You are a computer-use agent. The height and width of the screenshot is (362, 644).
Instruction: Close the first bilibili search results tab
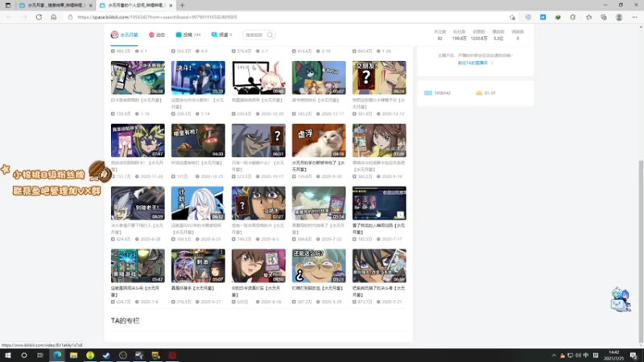tap(90, 6)
